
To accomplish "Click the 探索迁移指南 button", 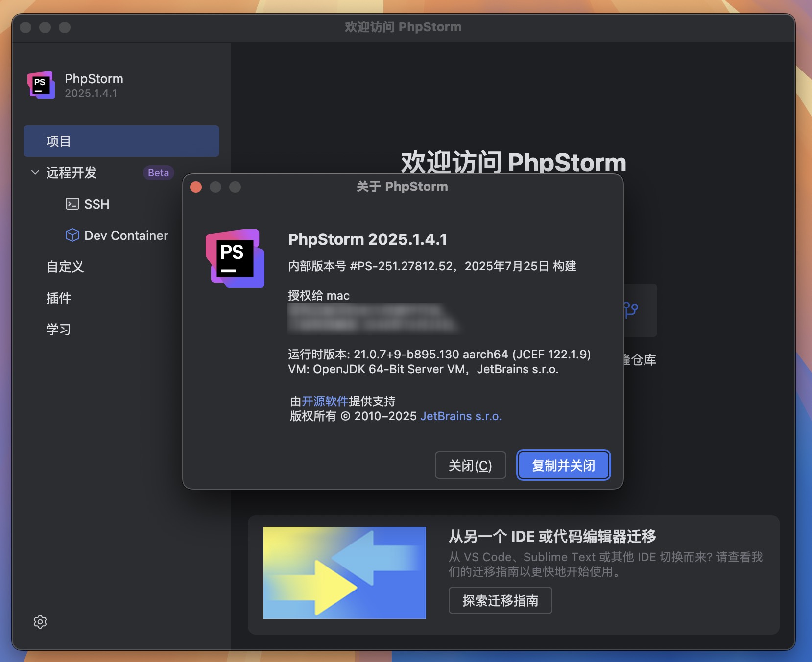I will click(x=500, y=600).
